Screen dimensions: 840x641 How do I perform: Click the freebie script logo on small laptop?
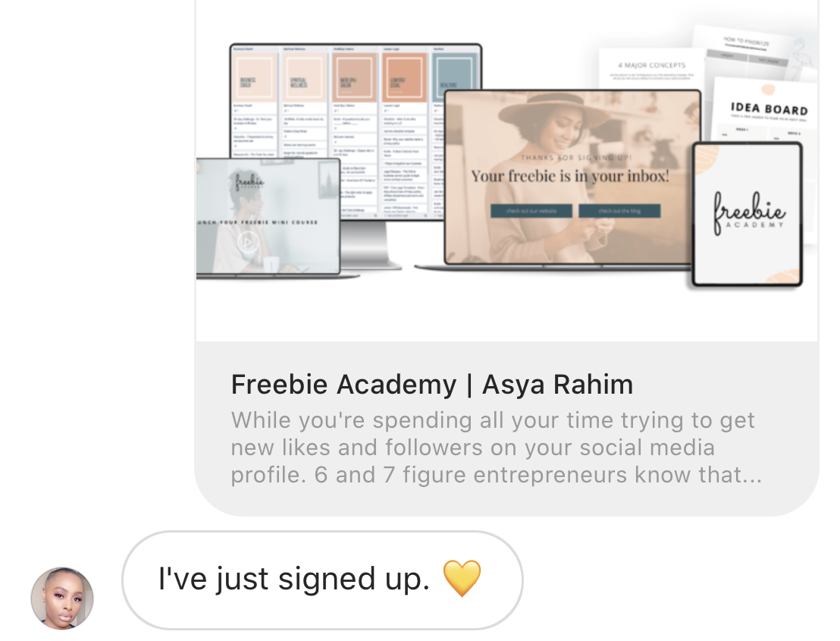(249, 182)
